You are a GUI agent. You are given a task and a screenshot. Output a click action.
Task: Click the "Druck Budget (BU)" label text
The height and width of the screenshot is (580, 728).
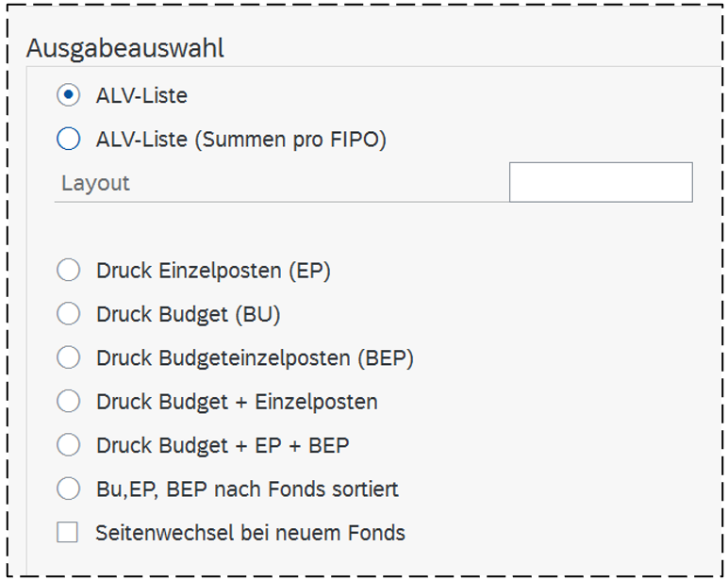[x=189, y=314]
